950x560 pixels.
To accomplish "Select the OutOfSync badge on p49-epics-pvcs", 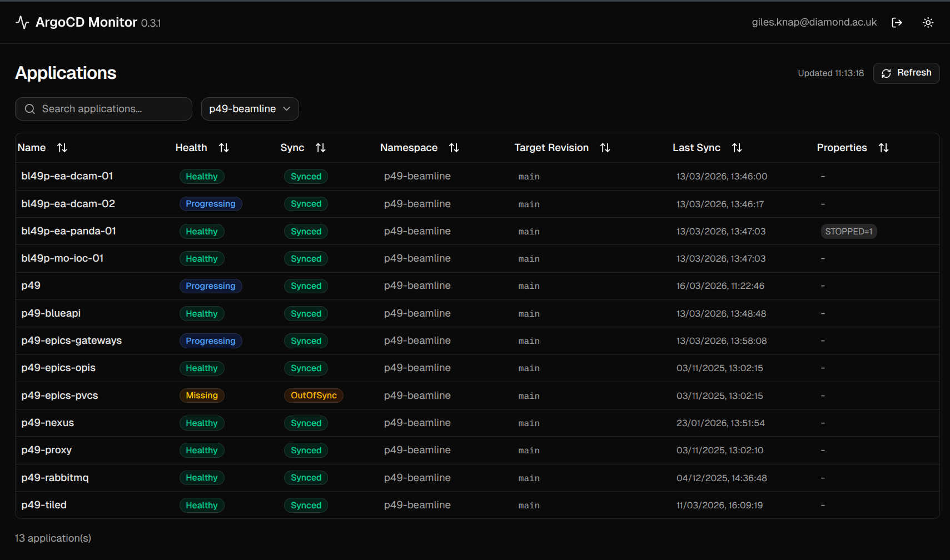I will (x=314, y=395).
